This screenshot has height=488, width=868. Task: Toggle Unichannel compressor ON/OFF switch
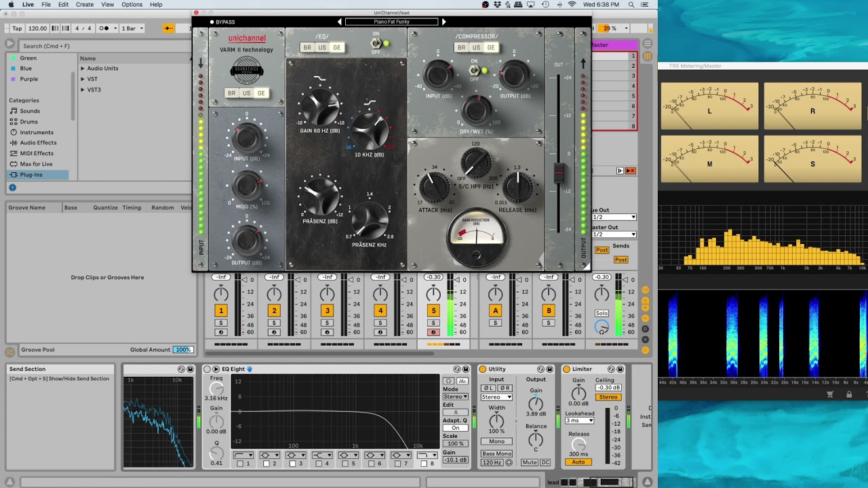(x=474, y=70)
